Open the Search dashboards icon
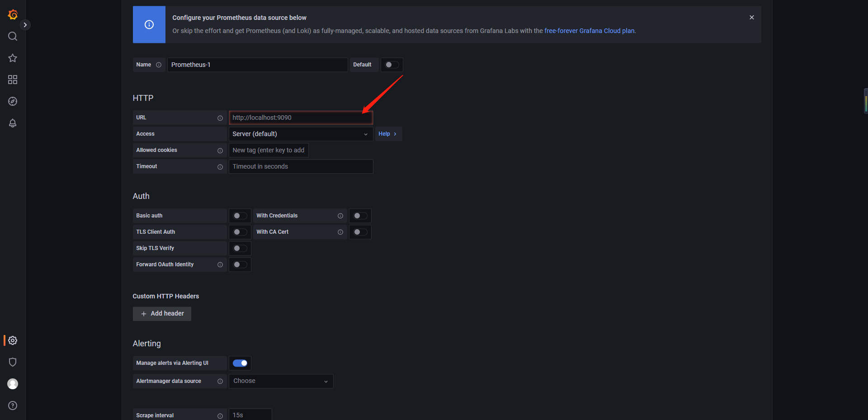 (12, 36)
